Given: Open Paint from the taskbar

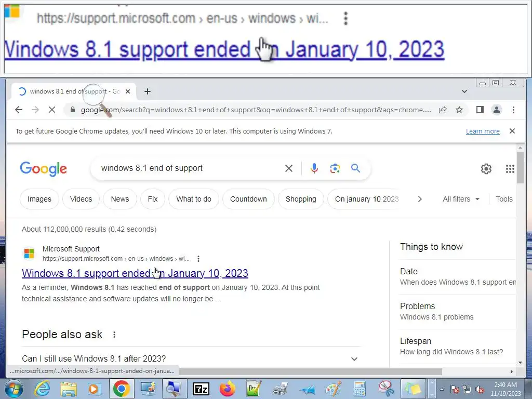Looking at the screenshot, I should (334, 389).
